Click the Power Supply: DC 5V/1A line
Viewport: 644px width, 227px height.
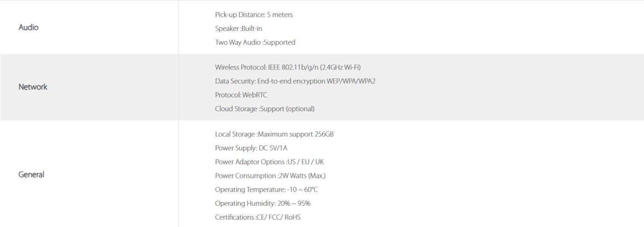point(251,148)
